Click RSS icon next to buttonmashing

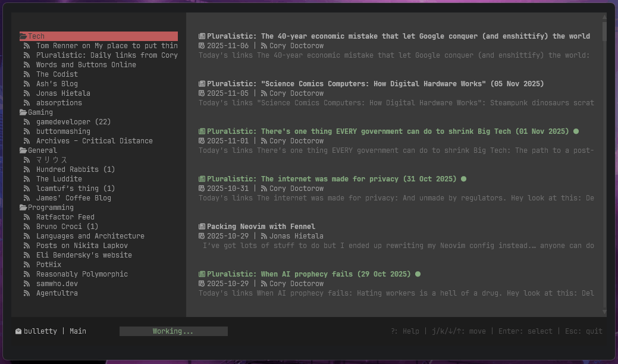coord(27,131)
